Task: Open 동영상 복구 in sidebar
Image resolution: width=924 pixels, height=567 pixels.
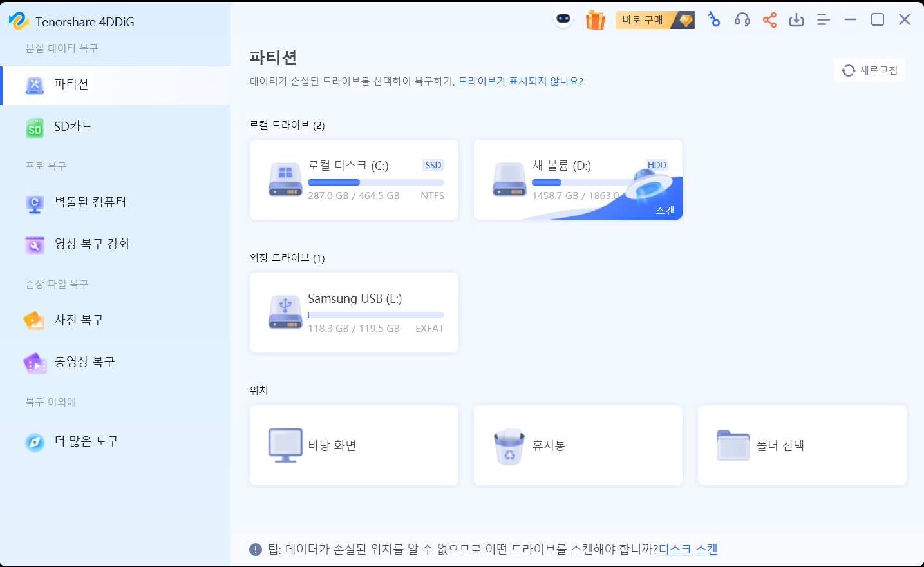Action: (x=115, y=362)
